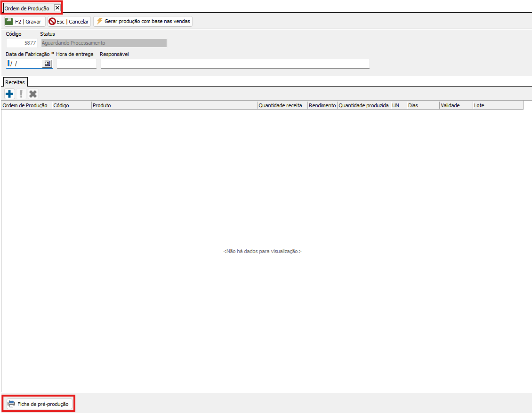Click the Hora de entrega field
Screen dimensions: 532x413
pos(76,64)
